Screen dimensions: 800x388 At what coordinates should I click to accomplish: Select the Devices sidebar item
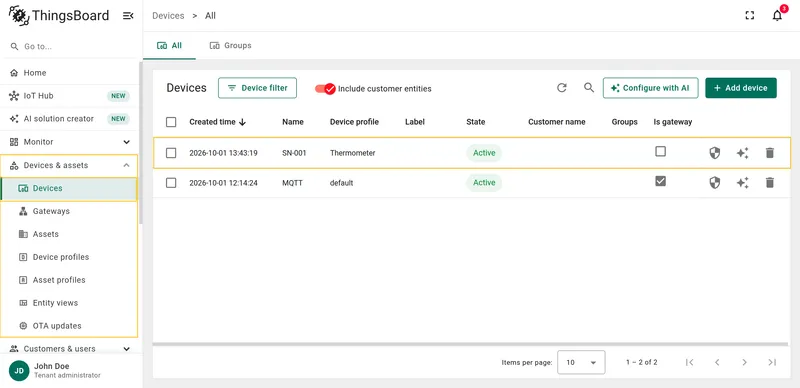pos(69,188)
